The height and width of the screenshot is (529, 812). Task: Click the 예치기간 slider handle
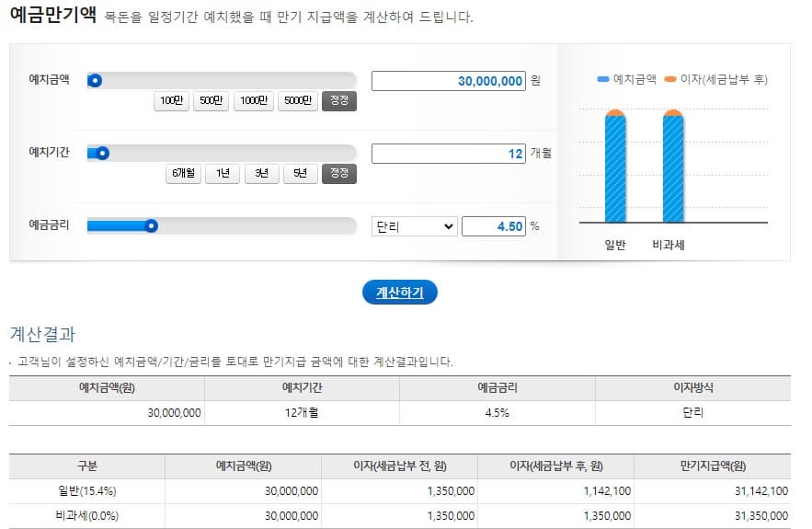point(103,154)
